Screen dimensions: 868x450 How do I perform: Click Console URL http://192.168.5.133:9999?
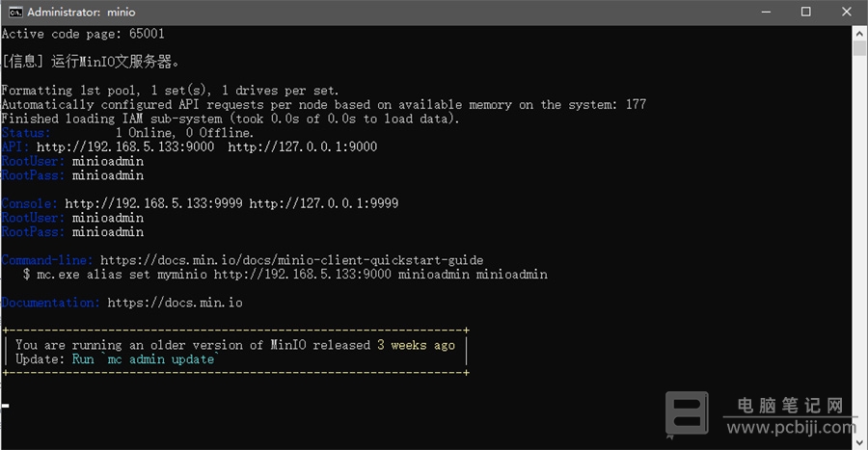(x=153, y=203)
